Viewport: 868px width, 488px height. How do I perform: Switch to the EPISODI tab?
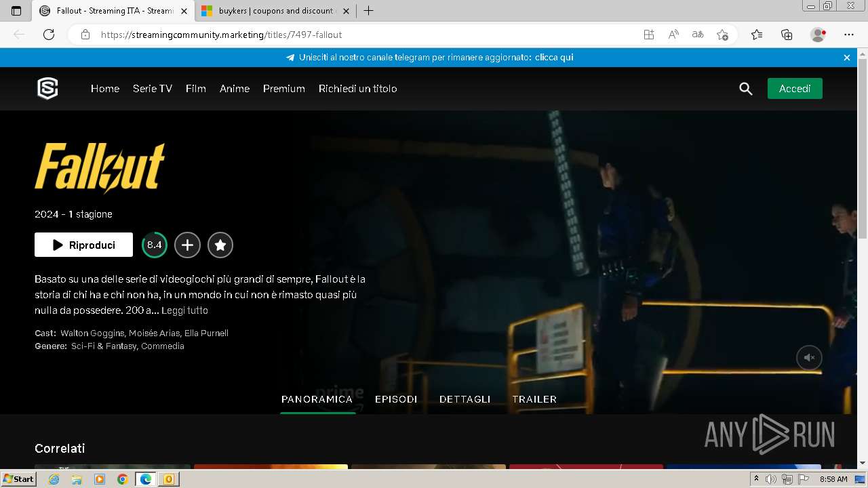click(x=396, y=399)
